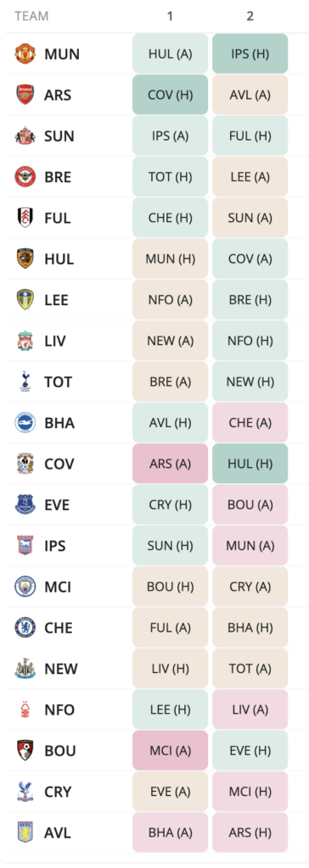This screenshot has height=868, width=309.
Task: Open Coventry's ARS (A) fixture cell
Action: click(171, 464)
